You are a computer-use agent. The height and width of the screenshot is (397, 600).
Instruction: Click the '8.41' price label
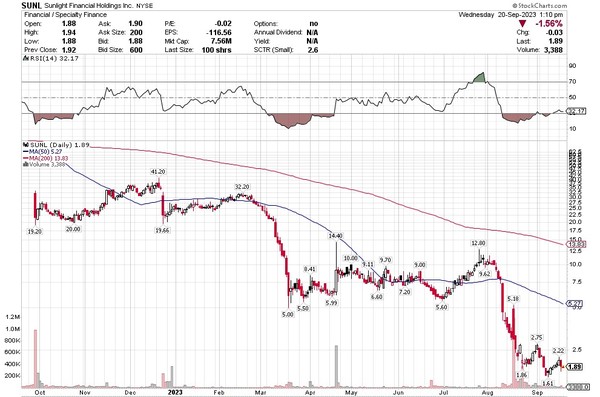[309, 269]
